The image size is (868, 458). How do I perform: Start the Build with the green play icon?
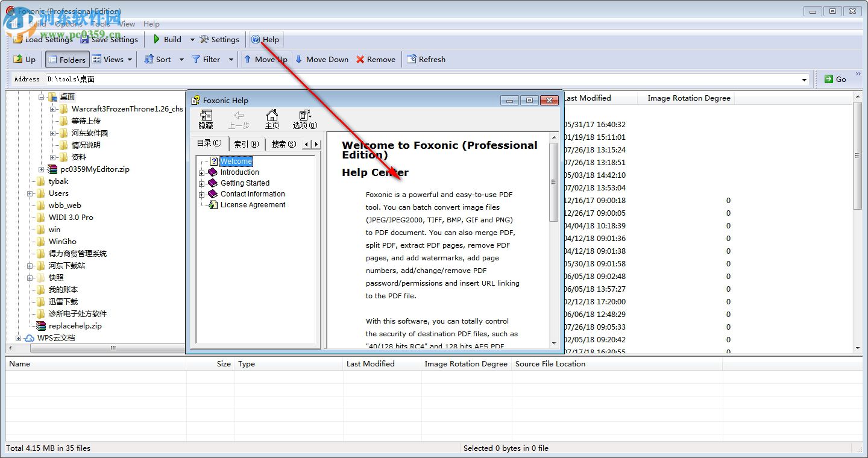pyautogui.click(x=157, y=40)
